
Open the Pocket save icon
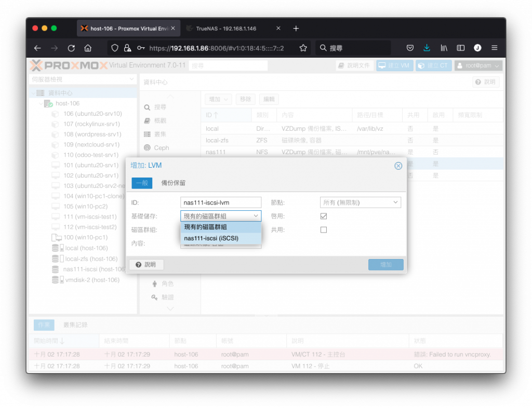410,48
